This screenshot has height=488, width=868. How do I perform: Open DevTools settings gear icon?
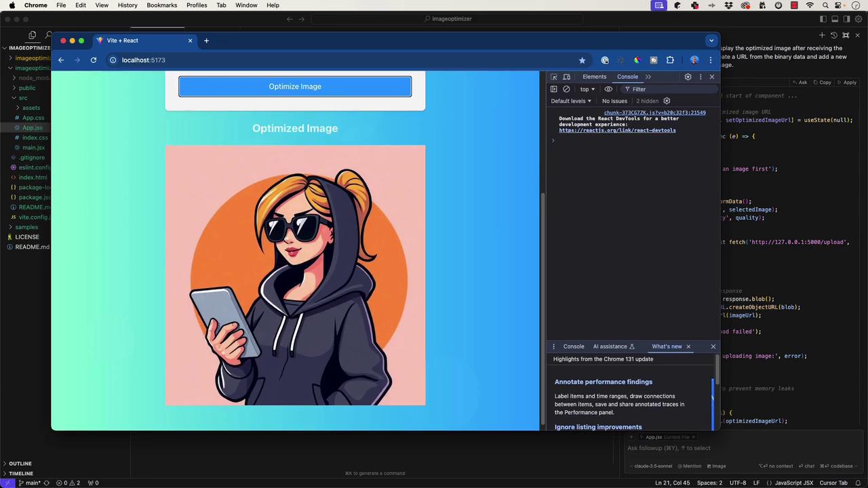pyautogui.click(x=688, y=77)
